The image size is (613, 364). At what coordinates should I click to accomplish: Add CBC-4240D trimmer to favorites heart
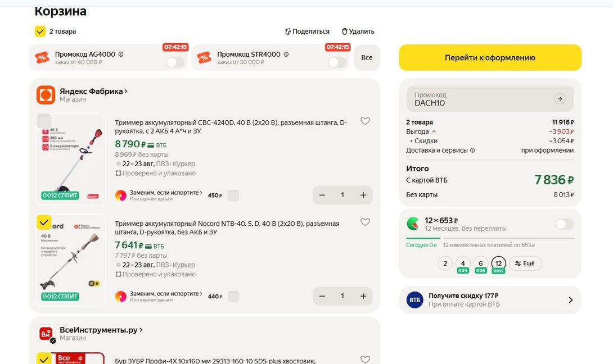coord(365,121)
